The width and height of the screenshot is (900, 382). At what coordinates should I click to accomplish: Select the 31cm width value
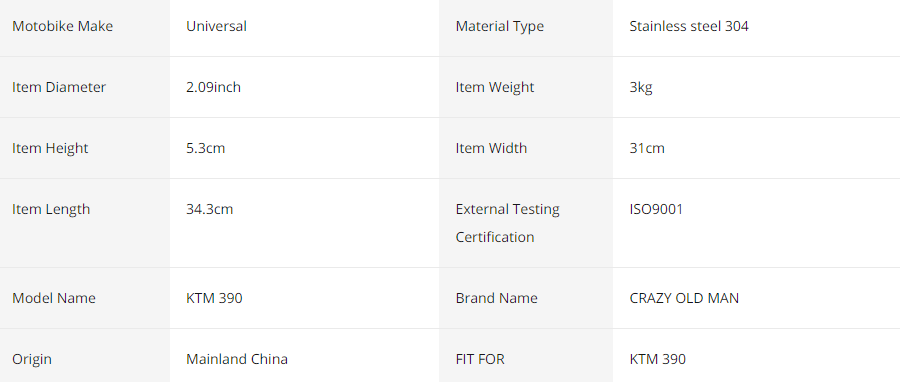pyautogui.click(x=647, y=148)
